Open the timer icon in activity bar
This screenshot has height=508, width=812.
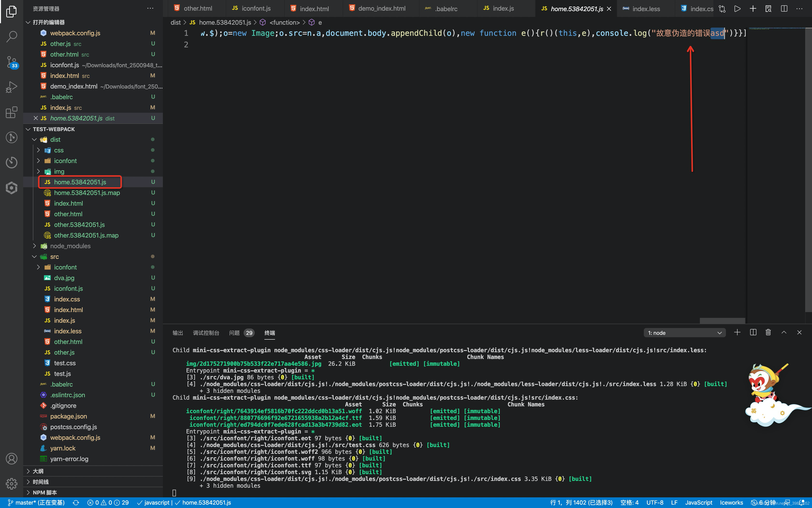(x=11, y=162)
